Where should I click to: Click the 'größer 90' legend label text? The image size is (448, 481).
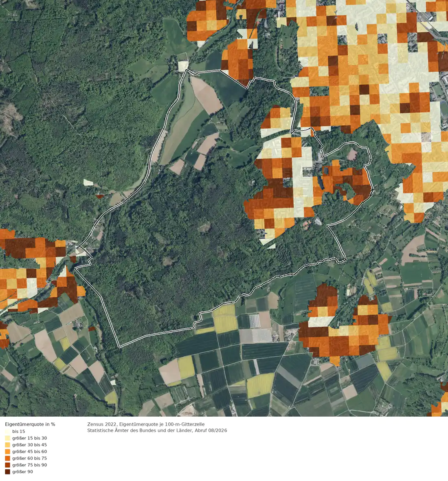pos(23,472)
